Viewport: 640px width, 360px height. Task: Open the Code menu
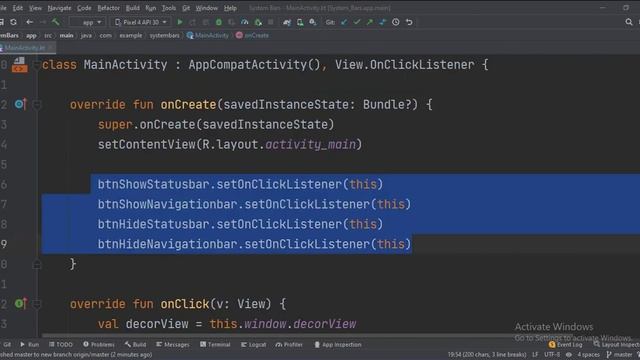(84, 8)
